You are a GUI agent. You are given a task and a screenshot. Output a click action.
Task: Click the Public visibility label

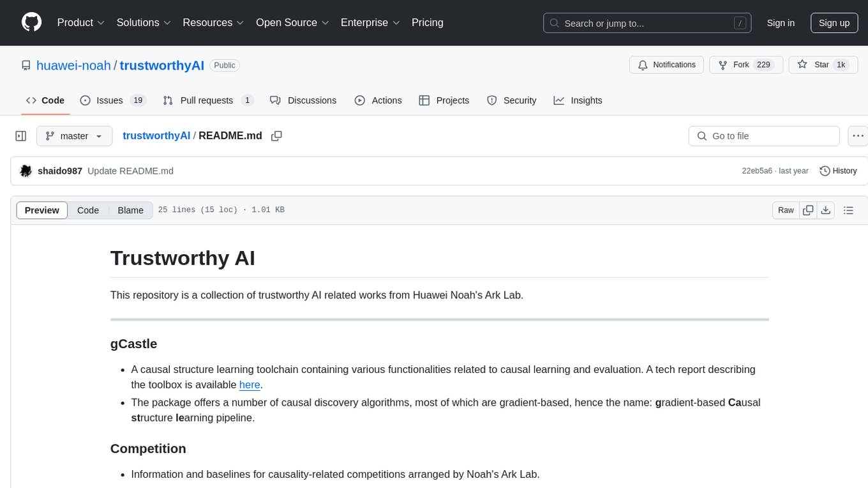225,65
